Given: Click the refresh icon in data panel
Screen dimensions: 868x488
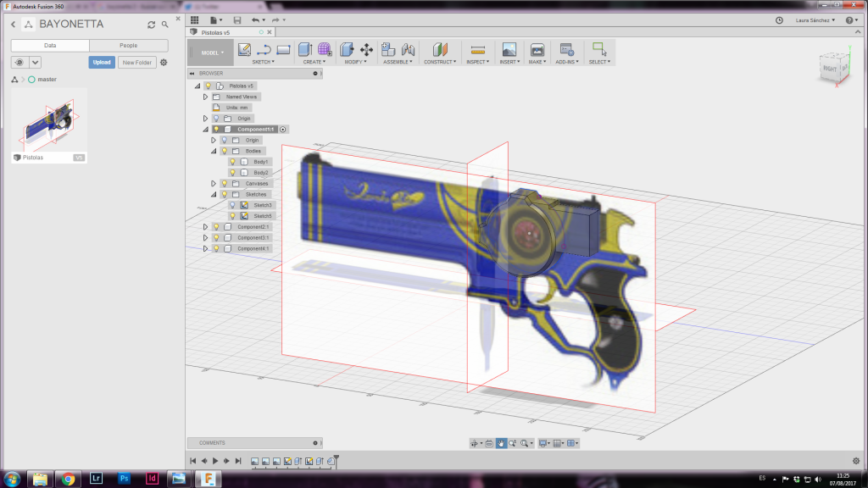Looking at the screenshot, I should pyautogui.click(x=152, y=25).
